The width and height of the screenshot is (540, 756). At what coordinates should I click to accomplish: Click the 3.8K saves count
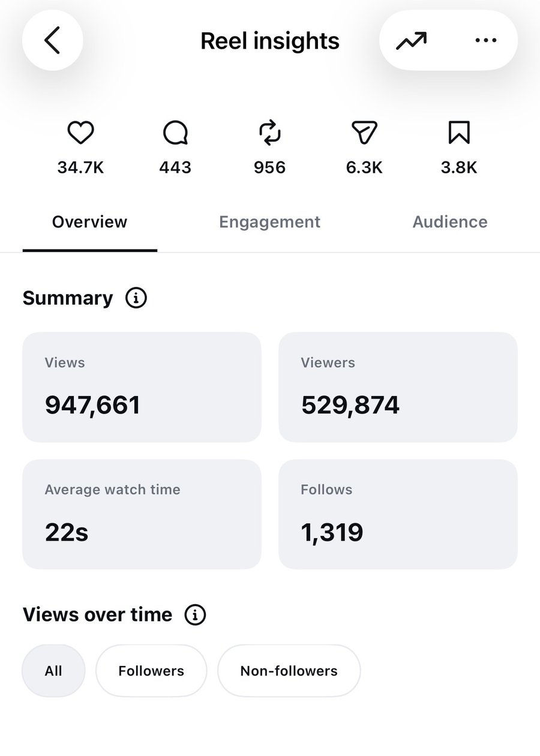[x=459, y=168]
